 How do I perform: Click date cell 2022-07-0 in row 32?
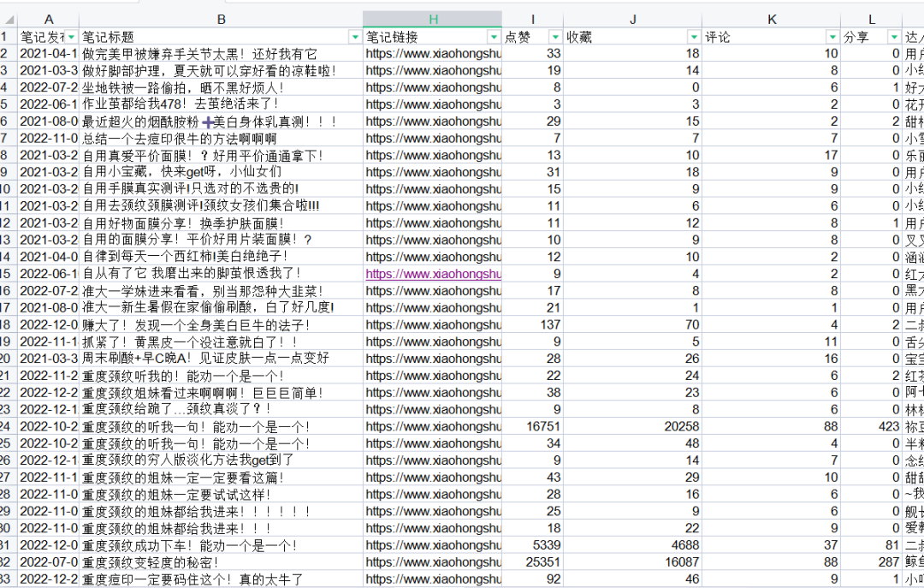pyautogui.click(x=48, y=562)
